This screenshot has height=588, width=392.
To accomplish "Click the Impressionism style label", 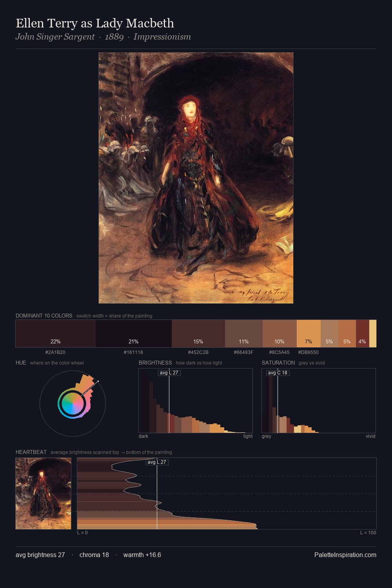I will click(x=162, y=37).
